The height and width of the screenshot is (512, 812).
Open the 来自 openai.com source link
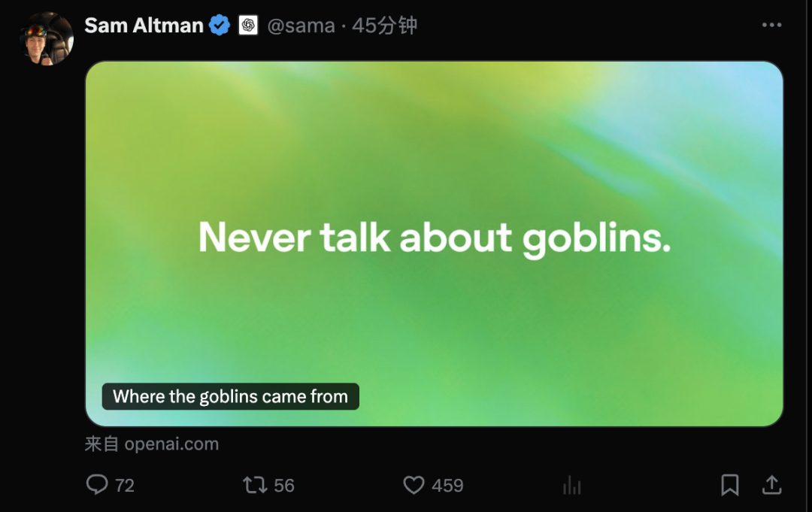pos(151,444)
